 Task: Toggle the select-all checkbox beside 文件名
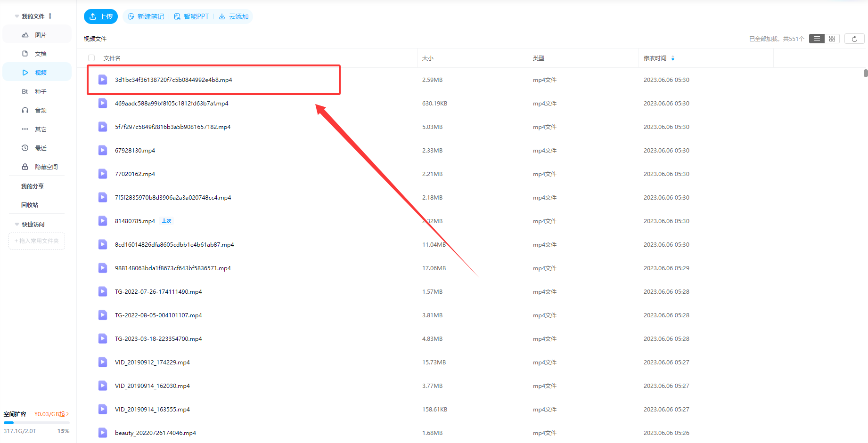click(91, 58)
